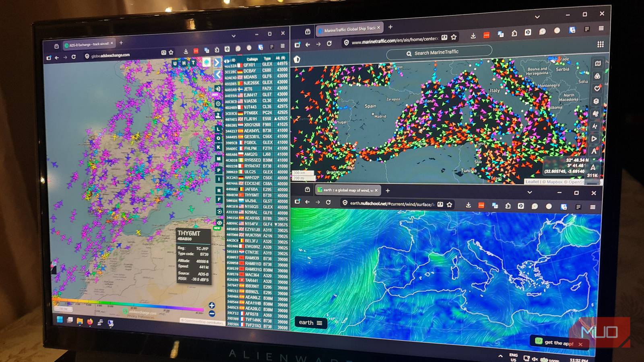
Task: Open Windows Start menu
Action: (60, 319)
